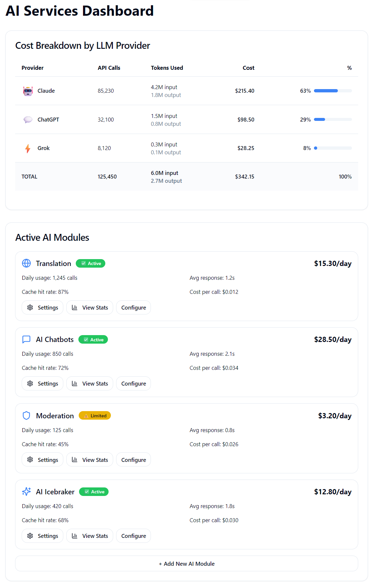Click the Provider column header
The image size is (370, 588).
(32, 68)
